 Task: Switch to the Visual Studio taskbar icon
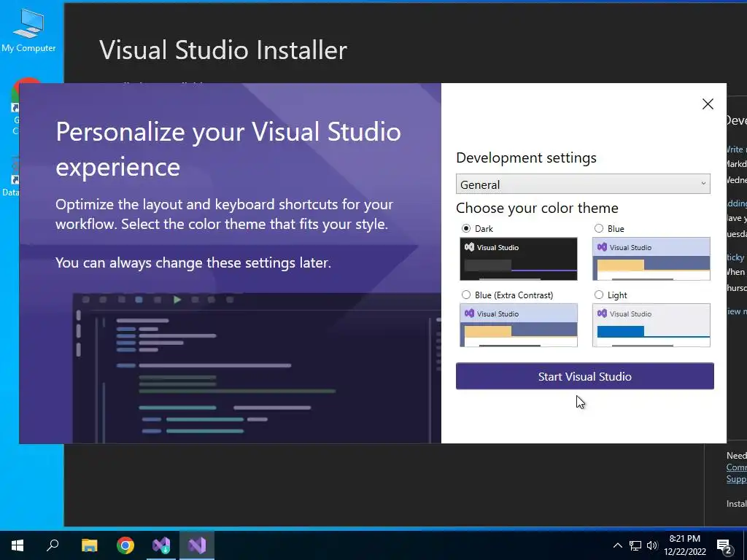click(197, 545)
